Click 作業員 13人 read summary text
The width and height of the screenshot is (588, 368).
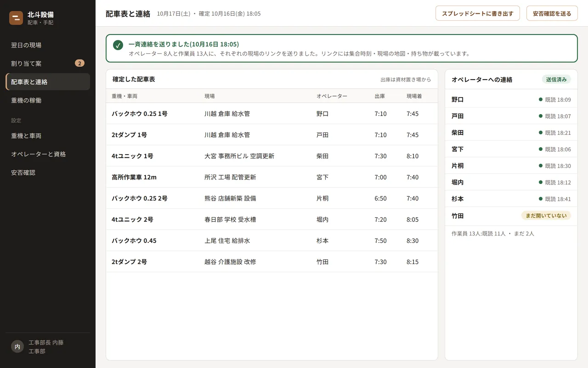pos(493,234)
